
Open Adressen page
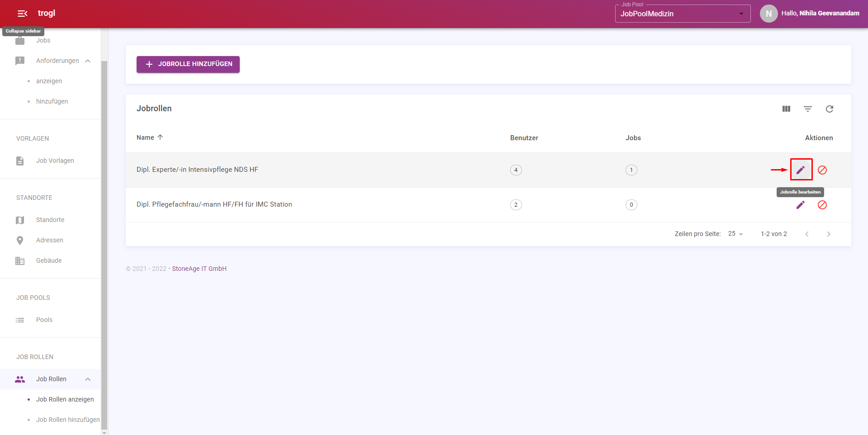click(x=50, y=240)
